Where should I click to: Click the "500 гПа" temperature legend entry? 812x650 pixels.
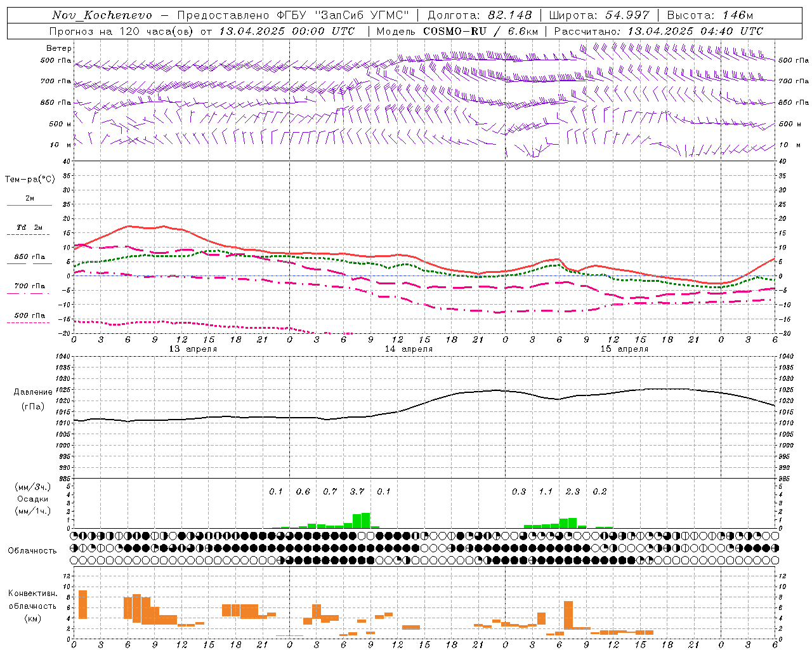tap(30, 315)
